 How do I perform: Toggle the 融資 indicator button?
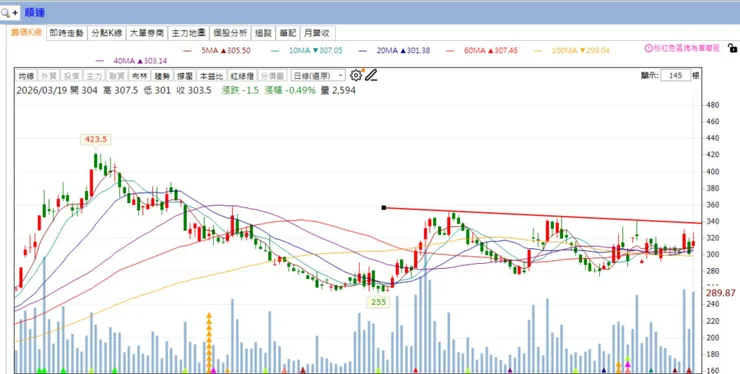(116, 76)
